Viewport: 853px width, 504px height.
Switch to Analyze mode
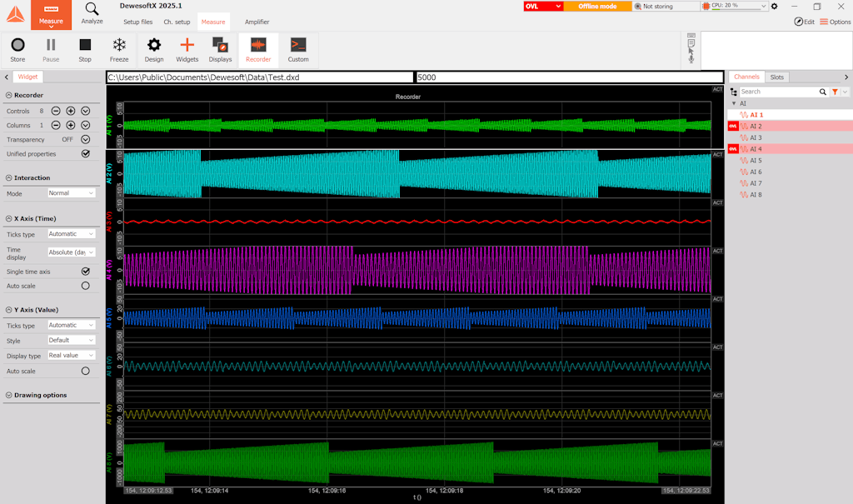(x=92, y=13)
